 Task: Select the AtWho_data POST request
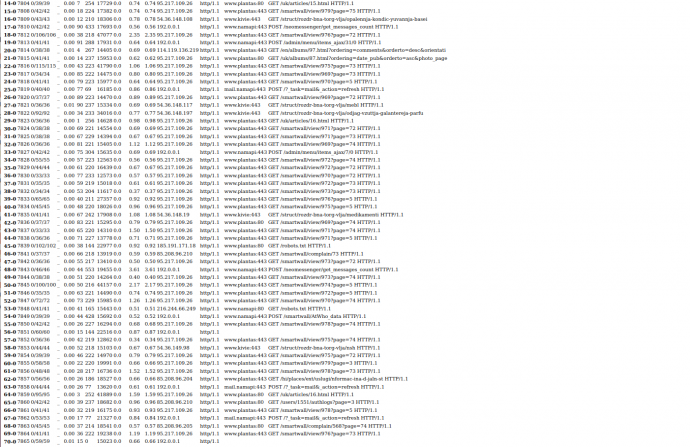coord(317,316)
